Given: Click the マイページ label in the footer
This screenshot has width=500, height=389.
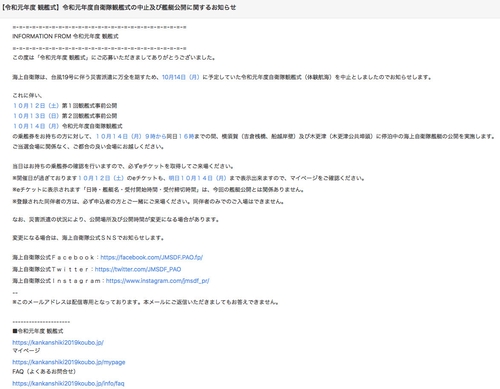Looking at the screenshot, I should pyautogui.click(x=26, y=350).
